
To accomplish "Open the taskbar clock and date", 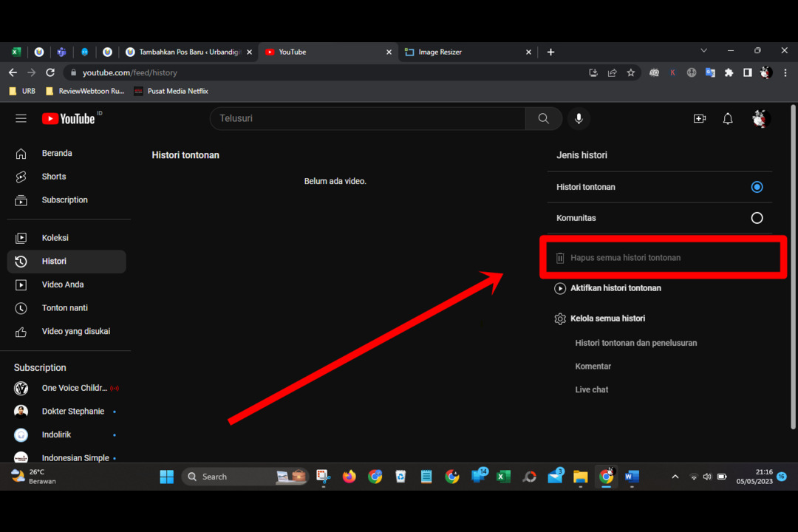I will click(754, 477).
